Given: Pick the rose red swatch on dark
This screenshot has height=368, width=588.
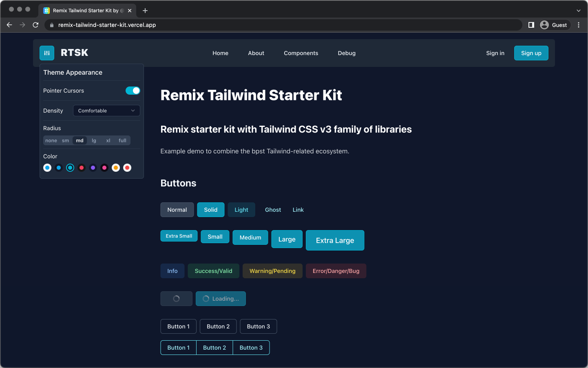Looking at the screenshot, I should 82,168.
